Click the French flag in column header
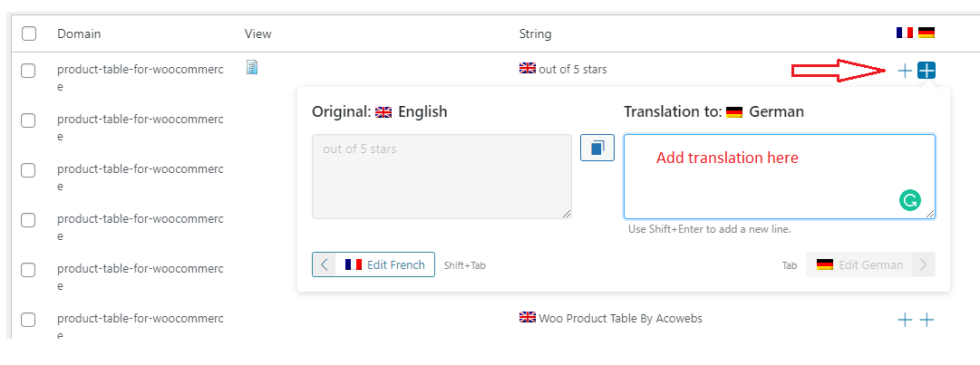Image resolution: width=980 pixels, height=365 pixels. coord(905,33)
